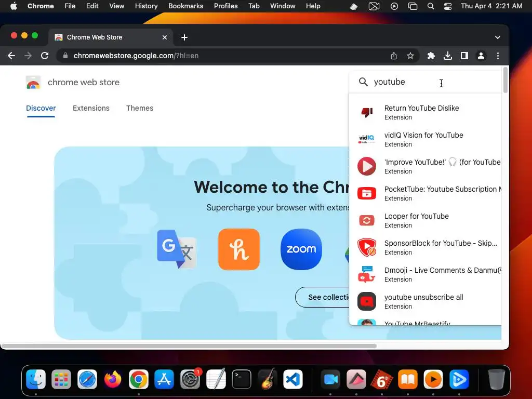Screen dimensions: 532x399
Task: Click the address bar URL
Action: coord(136,56)
